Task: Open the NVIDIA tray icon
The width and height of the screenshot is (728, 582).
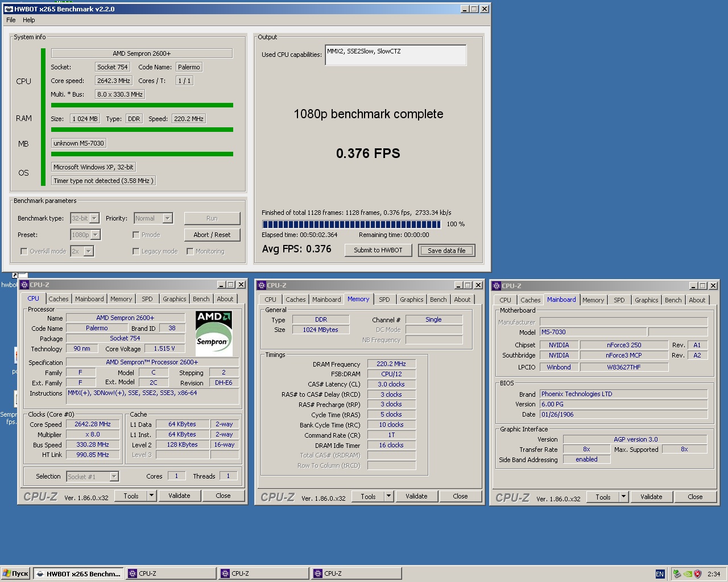Action: 687,573
